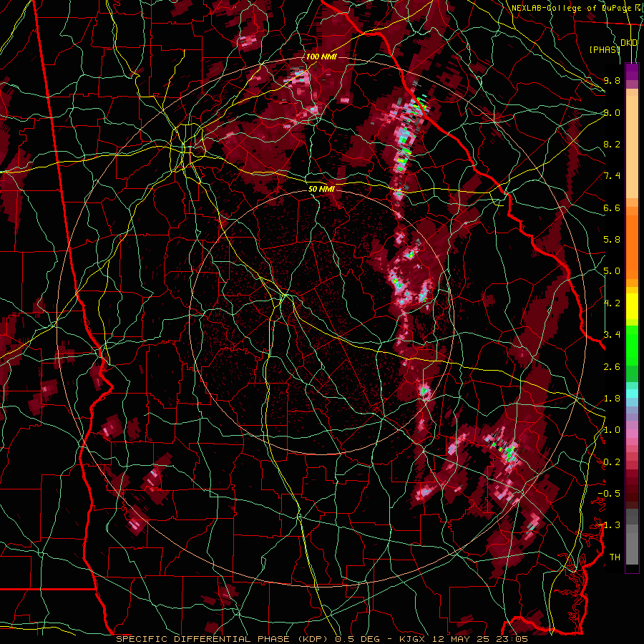Click the 5.0 scale value
Screen dimensions: 644x644
612,271
